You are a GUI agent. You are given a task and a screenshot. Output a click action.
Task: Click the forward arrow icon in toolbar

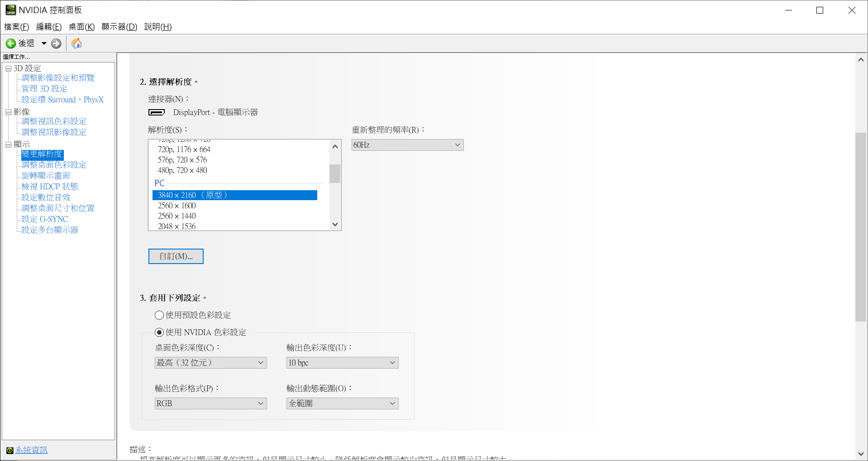tap(56, 43)
